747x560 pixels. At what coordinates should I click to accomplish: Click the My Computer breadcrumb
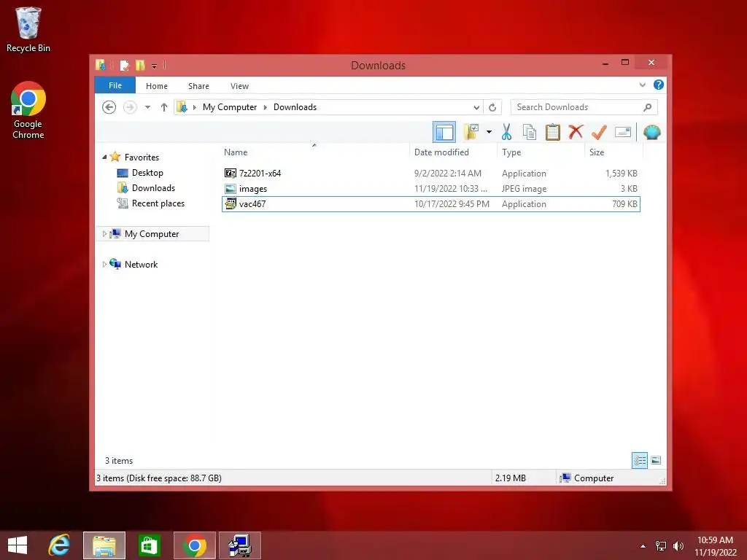pos(230,107)
